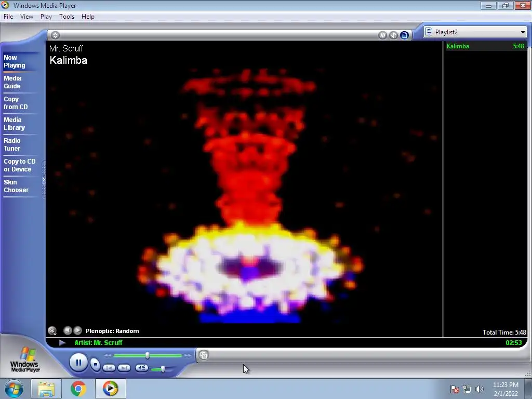Skip to the previous track

[109, 368]
